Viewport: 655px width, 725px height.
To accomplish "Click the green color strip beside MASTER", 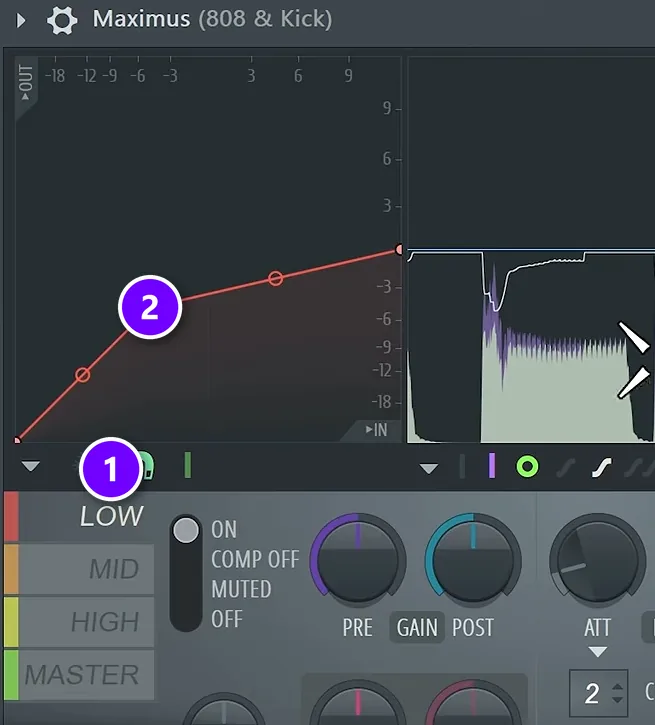I will (x=12, y=675).
